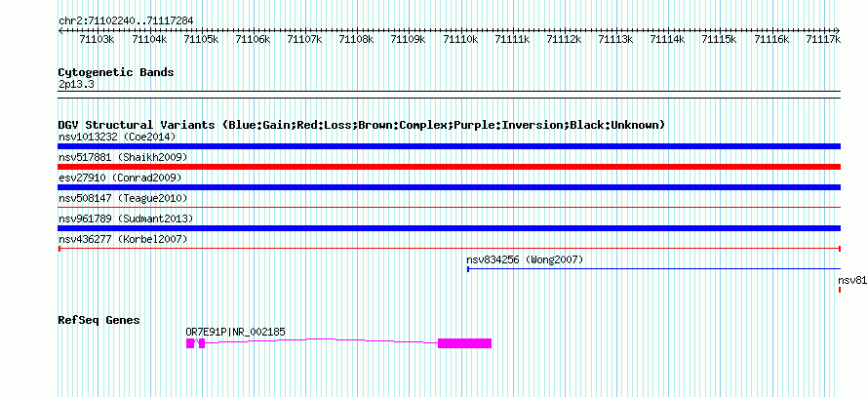Click the 71107k ruler tick label
868x397 pixels.
(x=304, y=39)
